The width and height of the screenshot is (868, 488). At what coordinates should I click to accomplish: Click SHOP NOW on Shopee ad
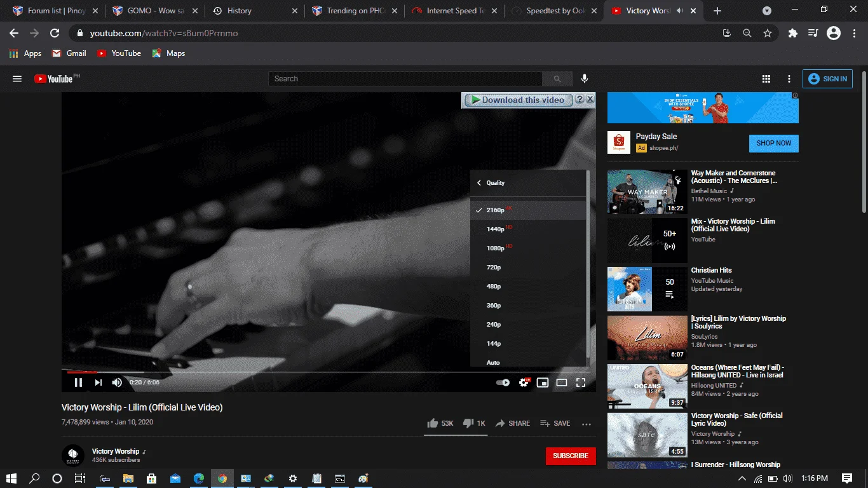point(773,143)
